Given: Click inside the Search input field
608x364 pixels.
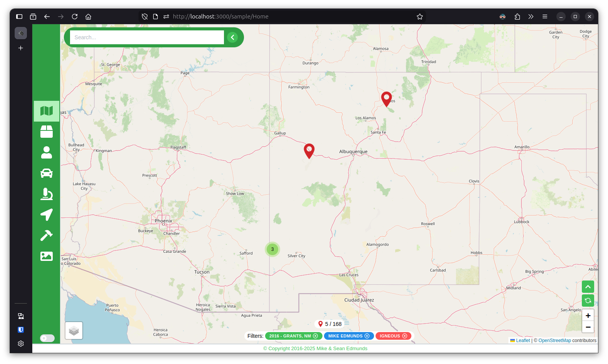Looking at the screenshot, I should point(147,37).
